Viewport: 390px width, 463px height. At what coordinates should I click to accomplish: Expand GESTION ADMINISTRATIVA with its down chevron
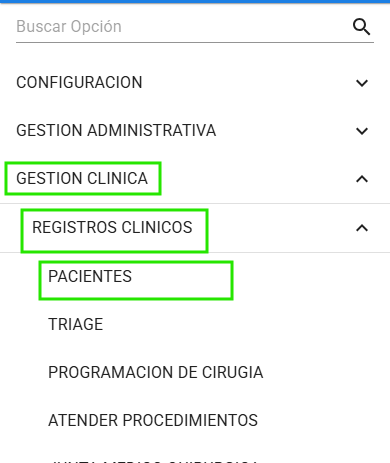(362, 131)
